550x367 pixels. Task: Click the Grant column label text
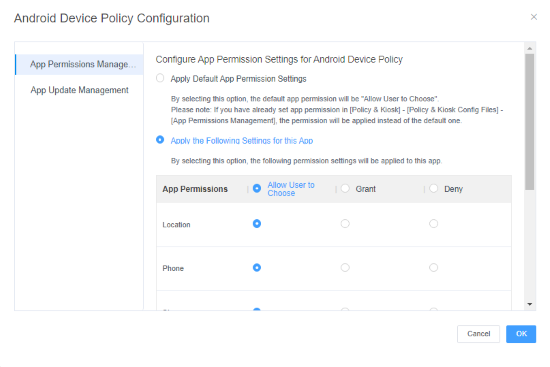pyautogui.click(x=365, y=189)
